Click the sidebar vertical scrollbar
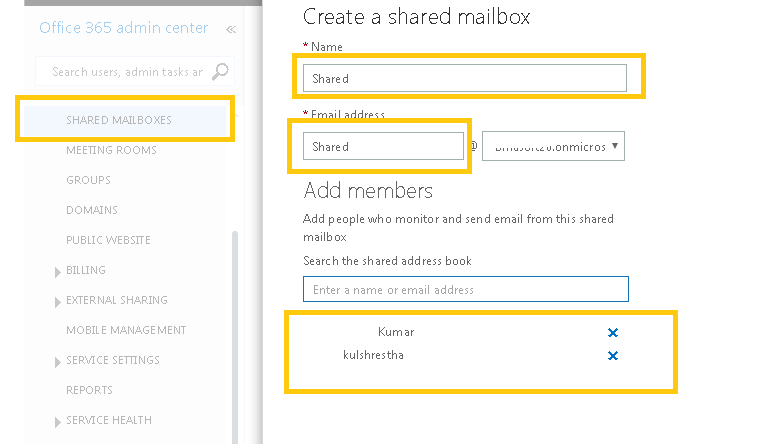 pos(235,337)
